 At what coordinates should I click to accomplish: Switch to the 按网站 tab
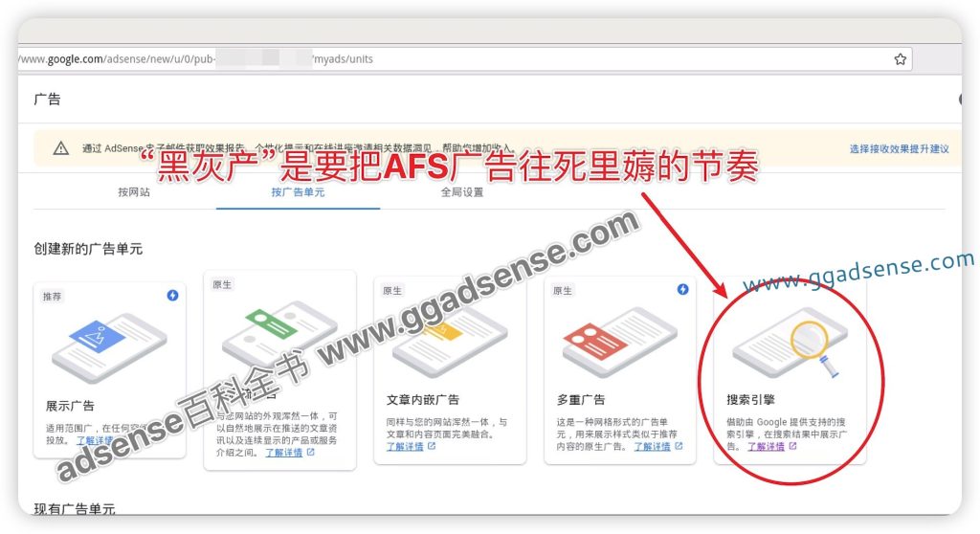coord(134,192)
